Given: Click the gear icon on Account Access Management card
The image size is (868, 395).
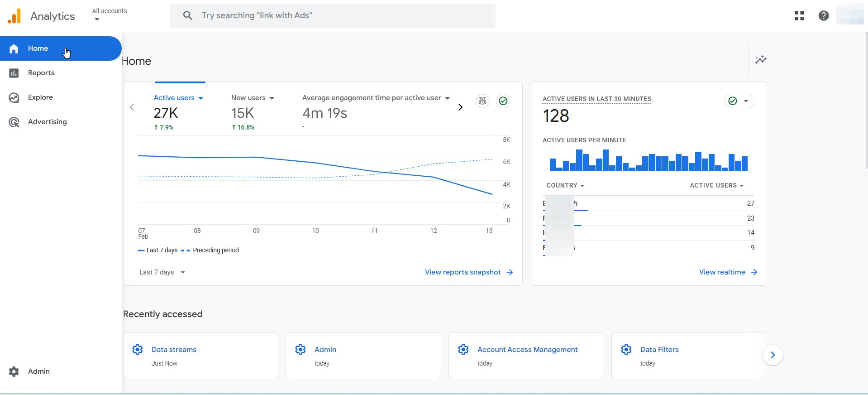Looking at the screenshot, I should click(x=463, y=349).
